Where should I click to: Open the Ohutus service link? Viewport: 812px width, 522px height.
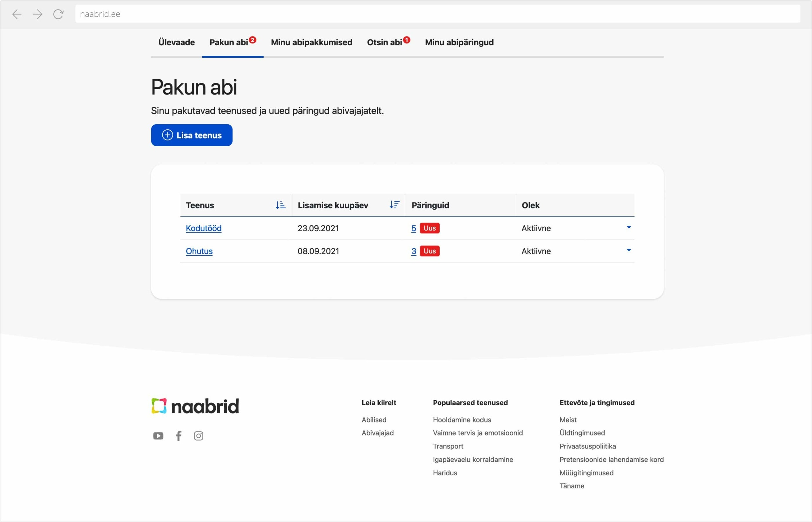click(199, 251)
